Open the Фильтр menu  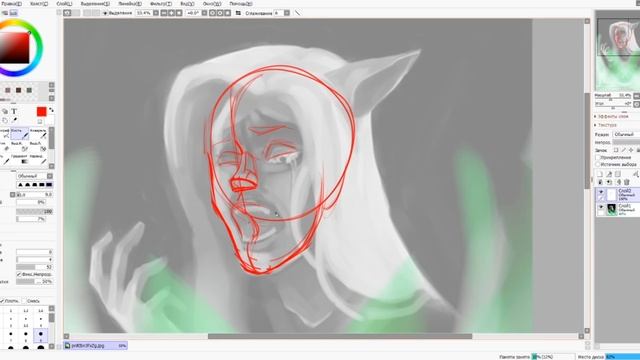[161, 3]
